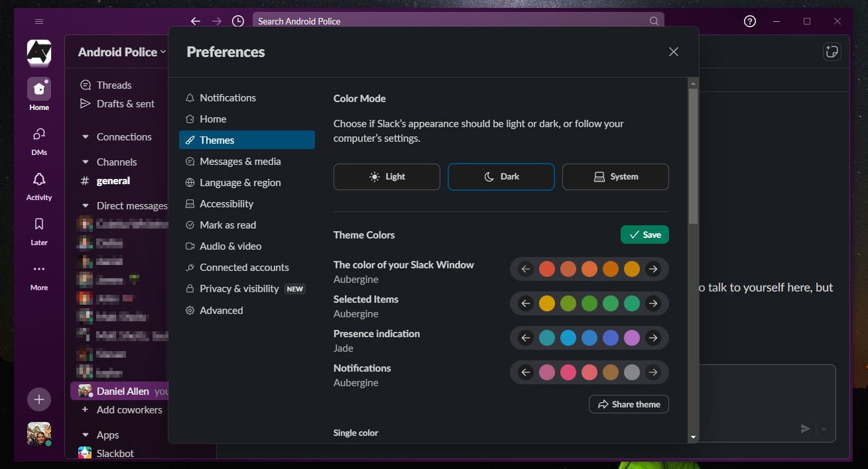Screen dimensions: 868x469
Task: Go to Home in the sidebar
Action: point(39,94)
